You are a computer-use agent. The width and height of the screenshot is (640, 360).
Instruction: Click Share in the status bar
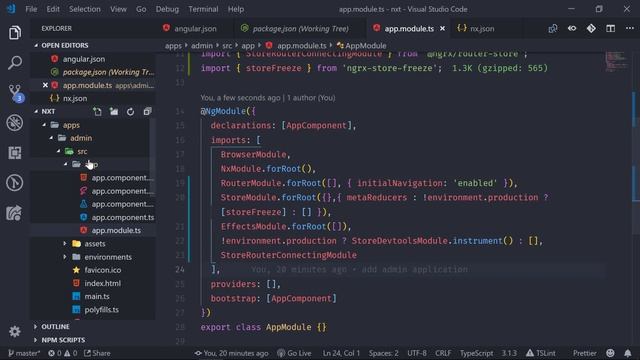pyautogui.click(x=97, y=353)
